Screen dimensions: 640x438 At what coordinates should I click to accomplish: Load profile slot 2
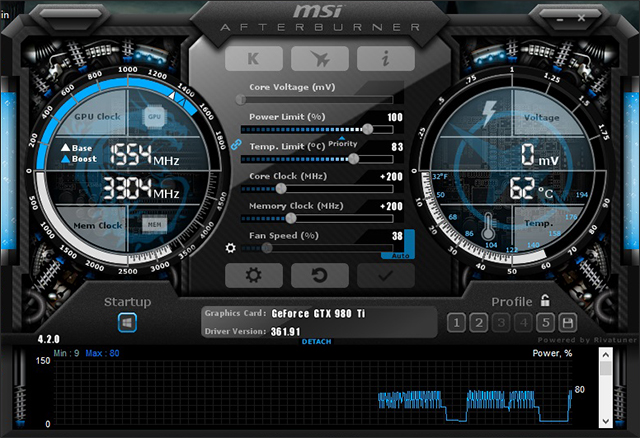coord(479,323)
